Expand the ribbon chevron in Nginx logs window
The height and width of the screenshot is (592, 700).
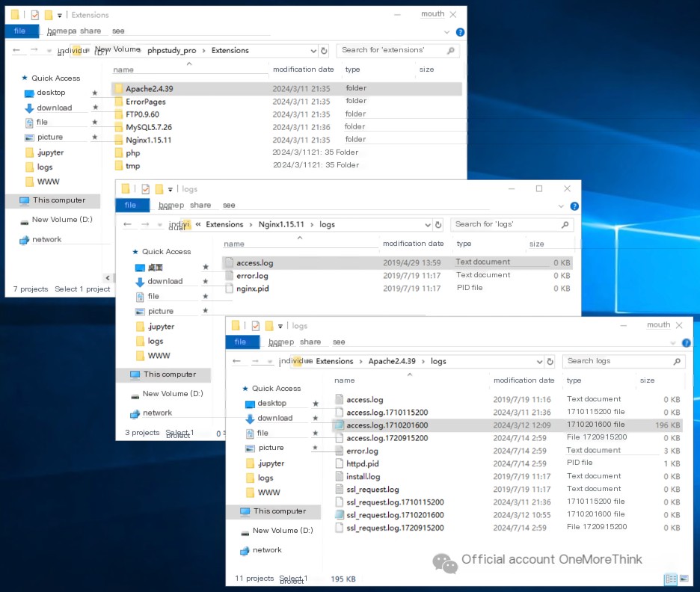(561, 206)
